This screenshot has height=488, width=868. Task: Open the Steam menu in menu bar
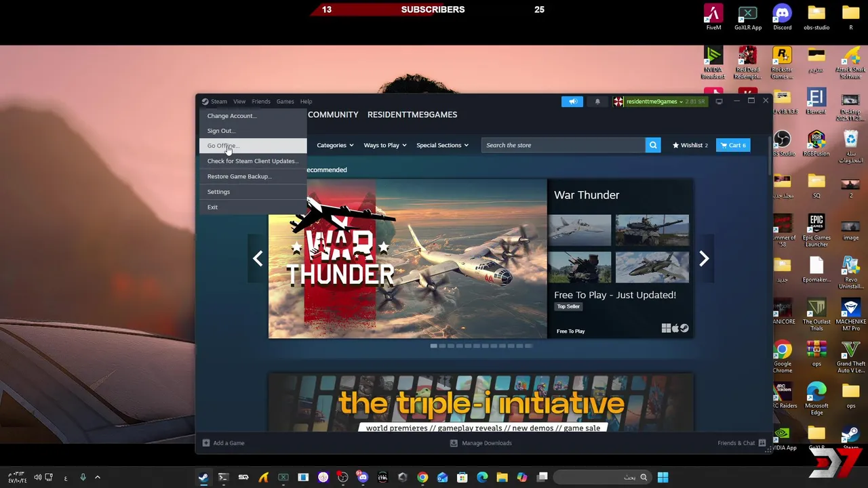coord(214,102)
